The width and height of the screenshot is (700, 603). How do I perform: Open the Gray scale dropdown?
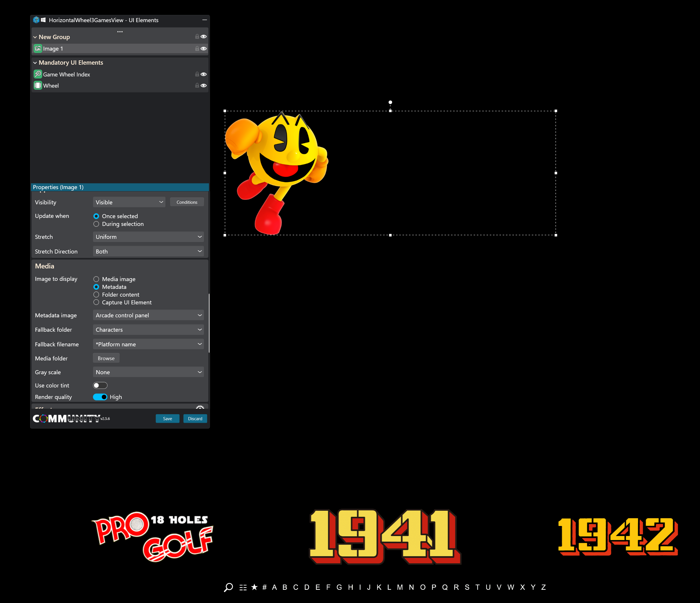coord(148,372)
